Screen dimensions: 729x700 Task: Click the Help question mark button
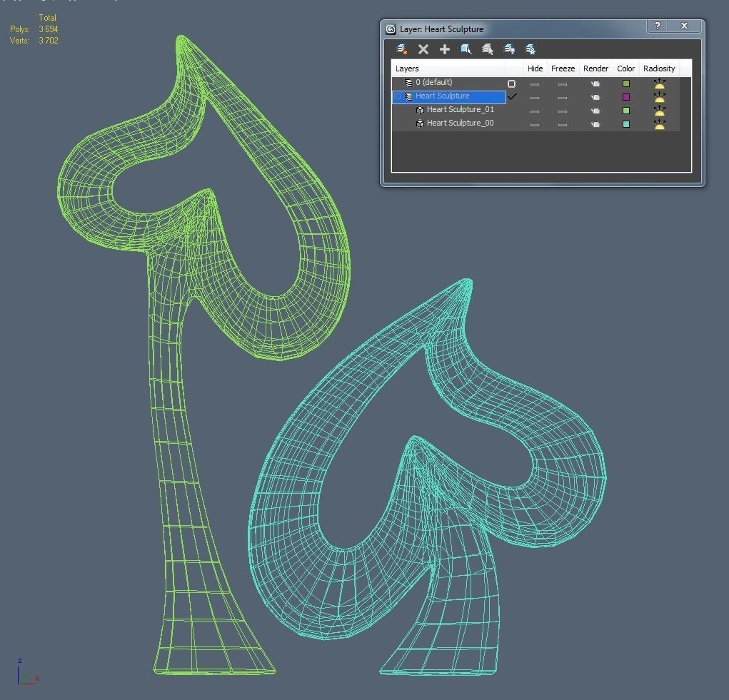tap(658, 26)
